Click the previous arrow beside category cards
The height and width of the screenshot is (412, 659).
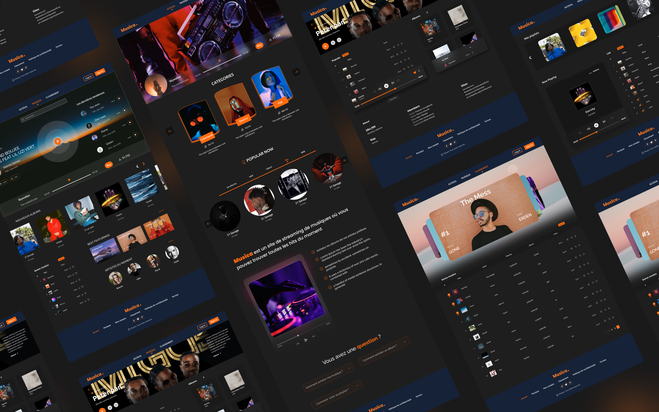170,131
